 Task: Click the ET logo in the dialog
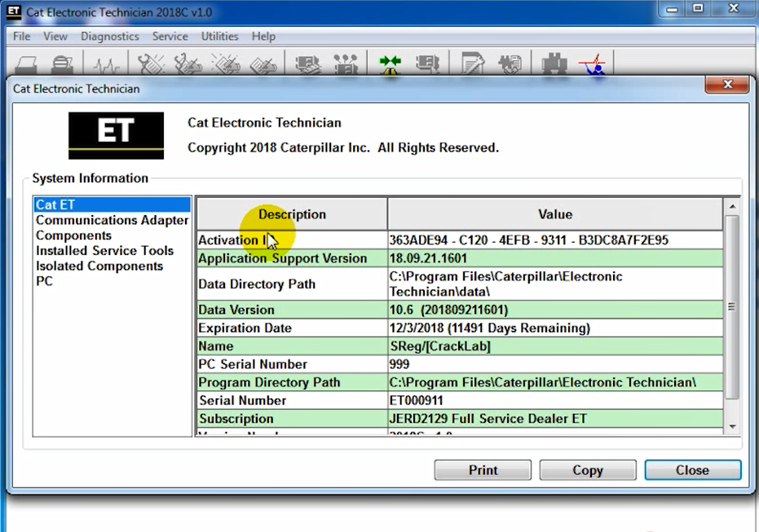point(116,135)
